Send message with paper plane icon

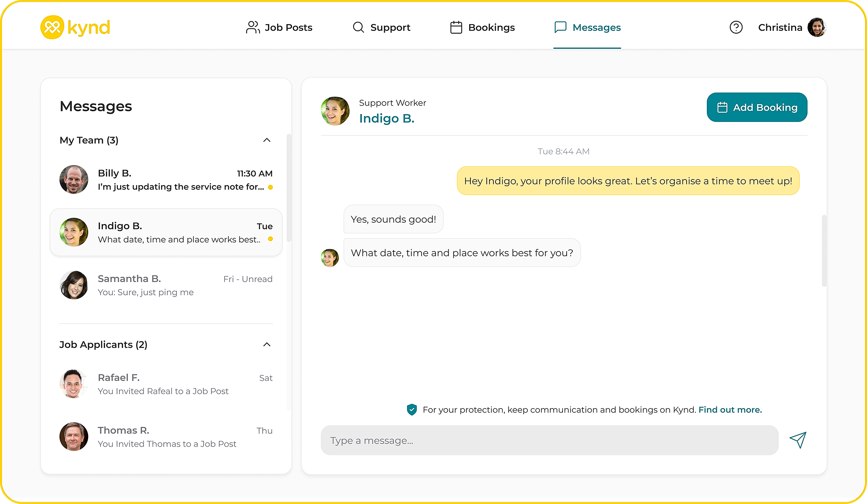798,440
